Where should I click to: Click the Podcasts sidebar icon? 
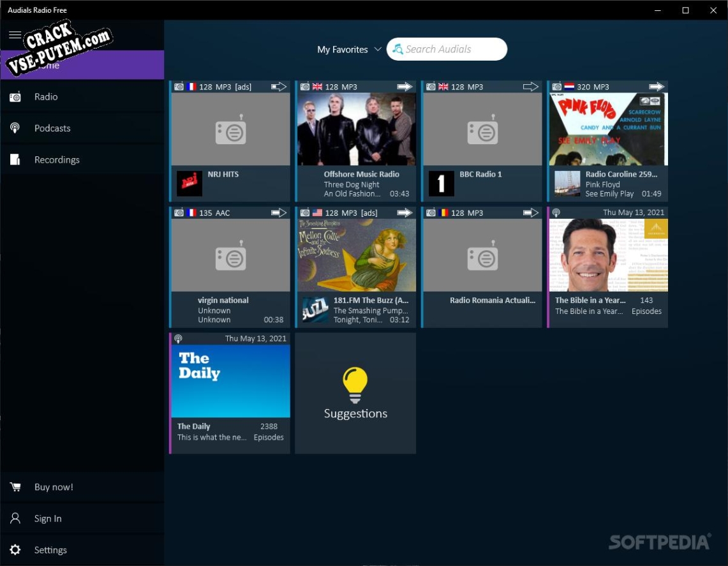pyautogui.click(x=15, y=128)
